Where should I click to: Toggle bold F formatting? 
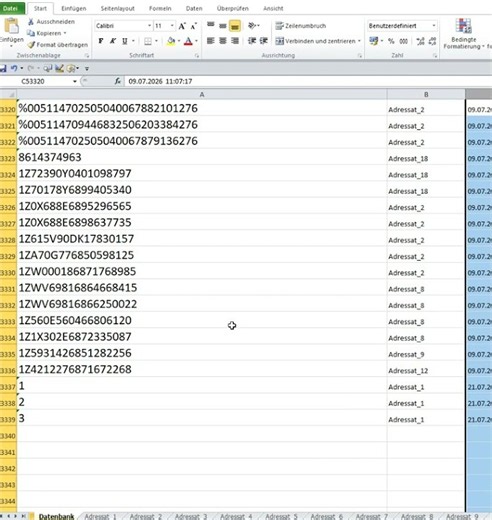pos(101,41)
